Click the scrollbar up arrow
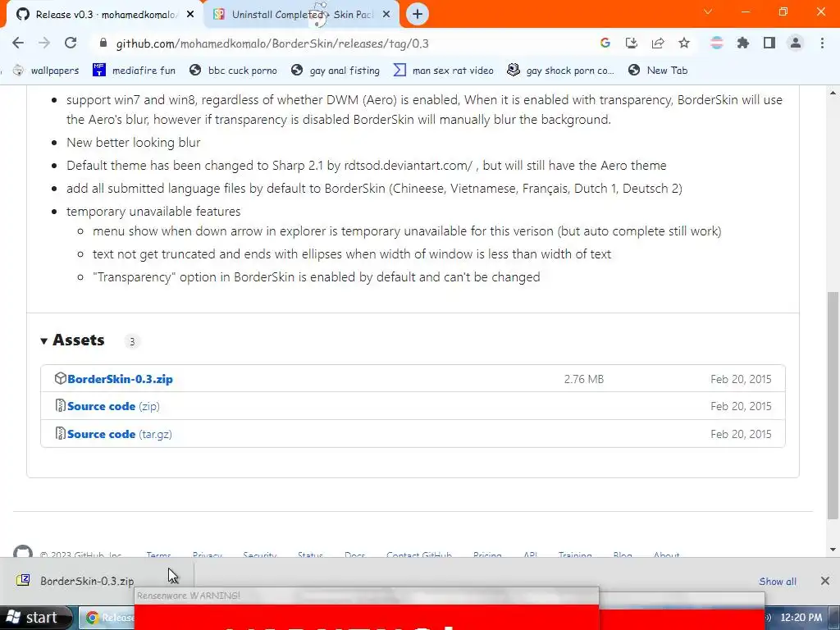 pyautogui.click(x=833, y=93)
